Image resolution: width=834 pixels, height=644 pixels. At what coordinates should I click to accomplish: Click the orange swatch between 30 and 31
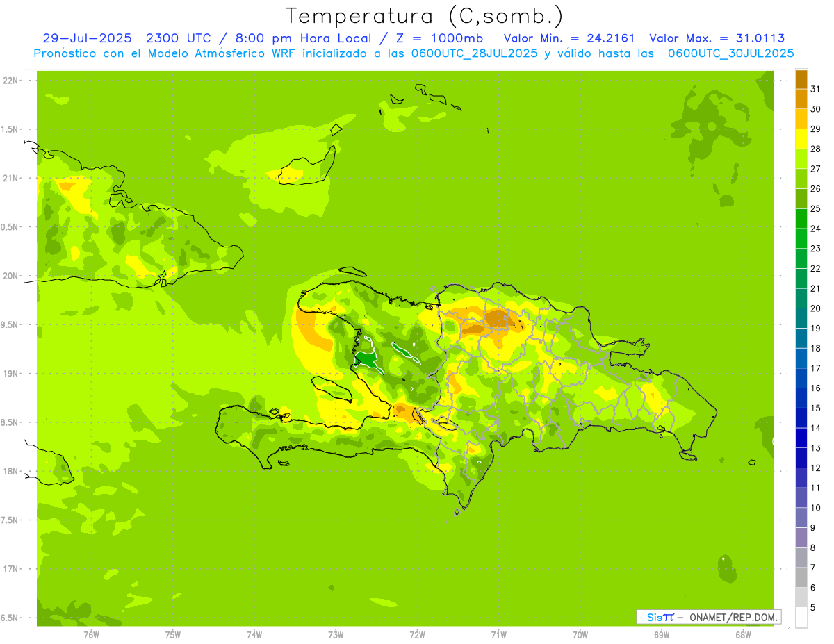click(801, 99)
